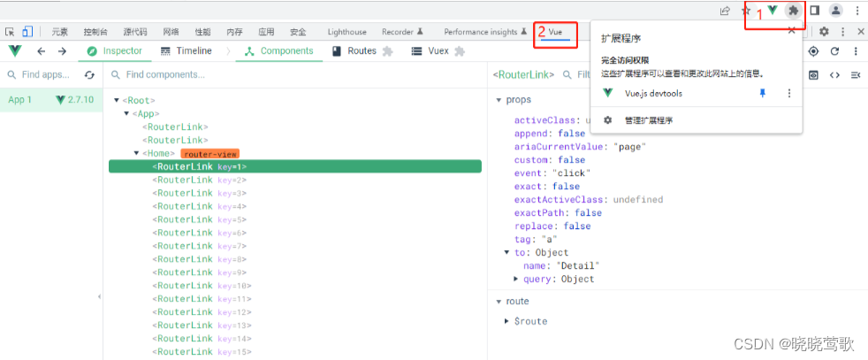This screenshot has height=360, width=868.
Task: Select component in the page target icon
Action: tap(813, 51)
